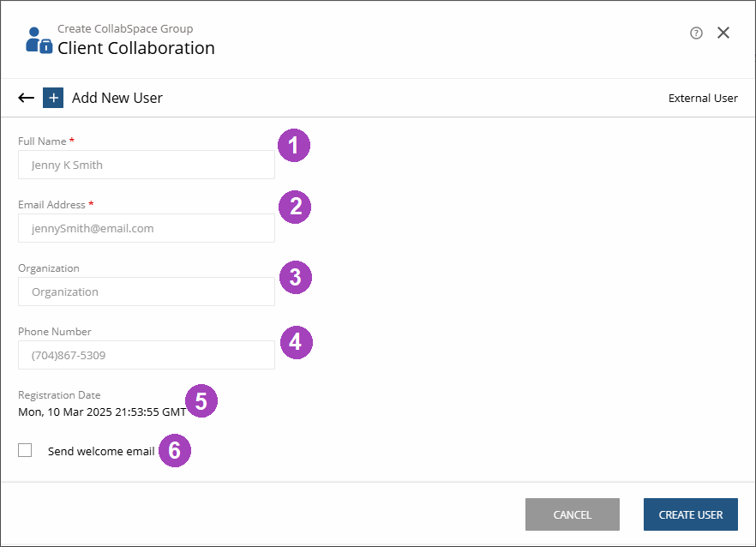Close the Create CollabSpace Group dialog

point(723,33)
